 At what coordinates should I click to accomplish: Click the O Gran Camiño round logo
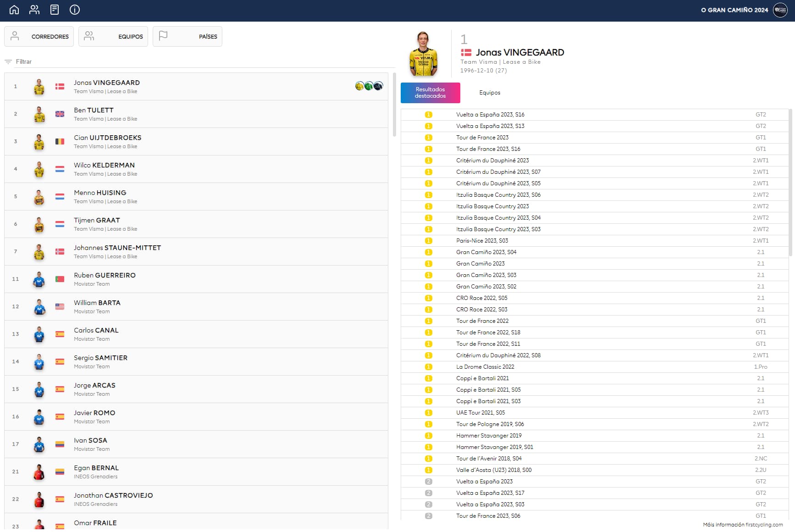point(780,10)
